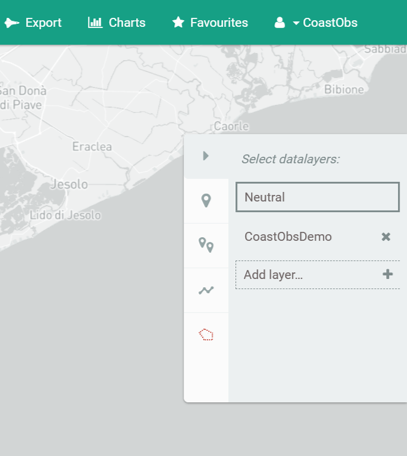Select the CoastObsDemo layer entry

click(288, 237)
